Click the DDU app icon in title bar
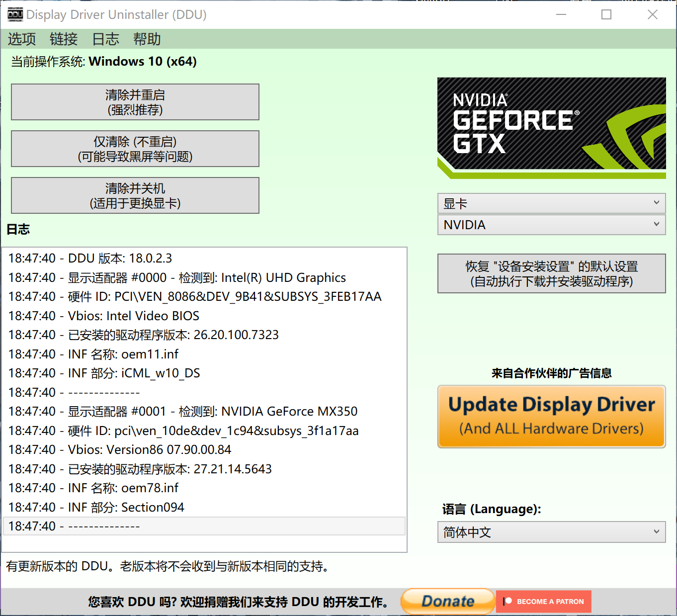The image size is (677, 616). point(15,14)
